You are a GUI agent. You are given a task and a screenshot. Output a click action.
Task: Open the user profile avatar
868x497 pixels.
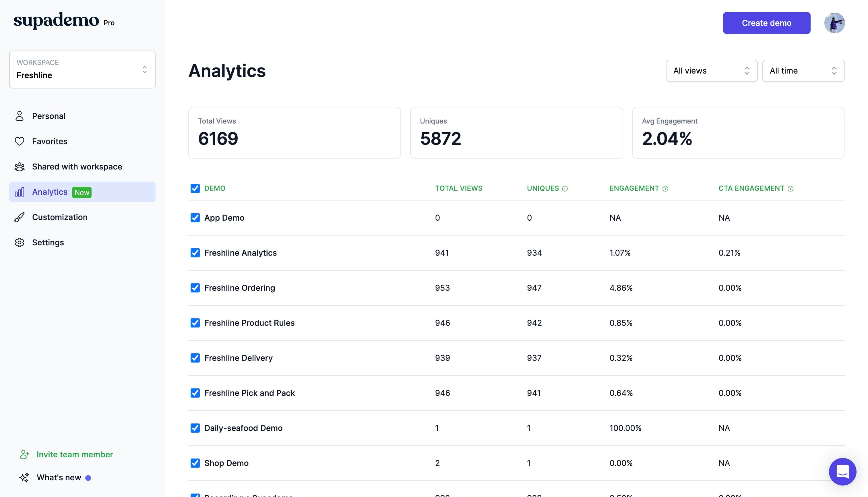(834, 23)
